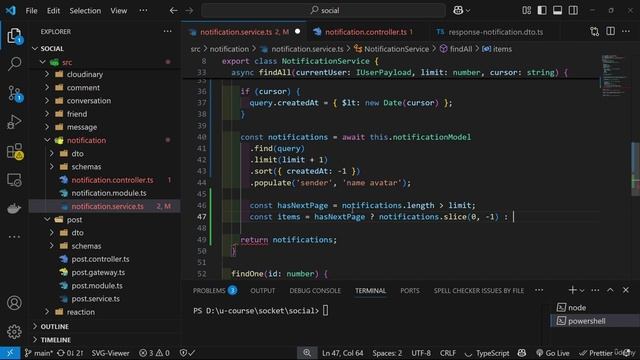Switch to the DEBUG CONSOLE tab
Screen dimensions: 640x360
[315, 291]
